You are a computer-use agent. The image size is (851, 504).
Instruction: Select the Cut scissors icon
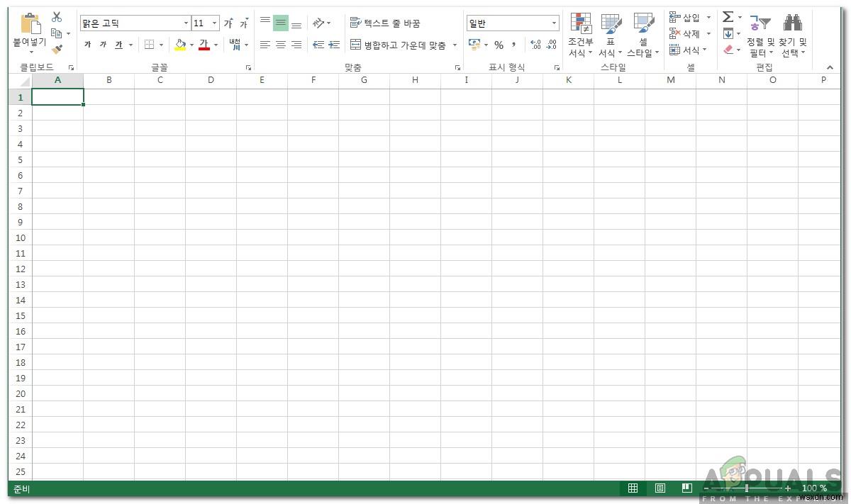click(56, 15)
